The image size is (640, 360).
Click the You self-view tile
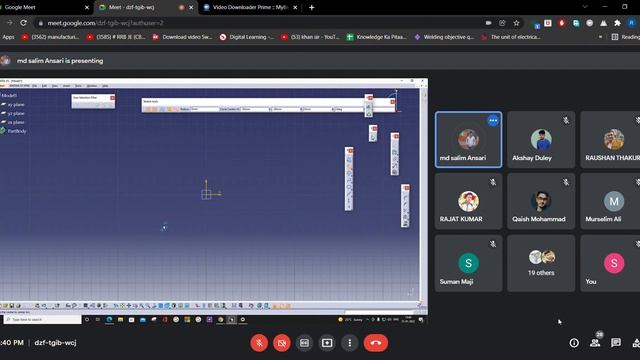(610, 263)
